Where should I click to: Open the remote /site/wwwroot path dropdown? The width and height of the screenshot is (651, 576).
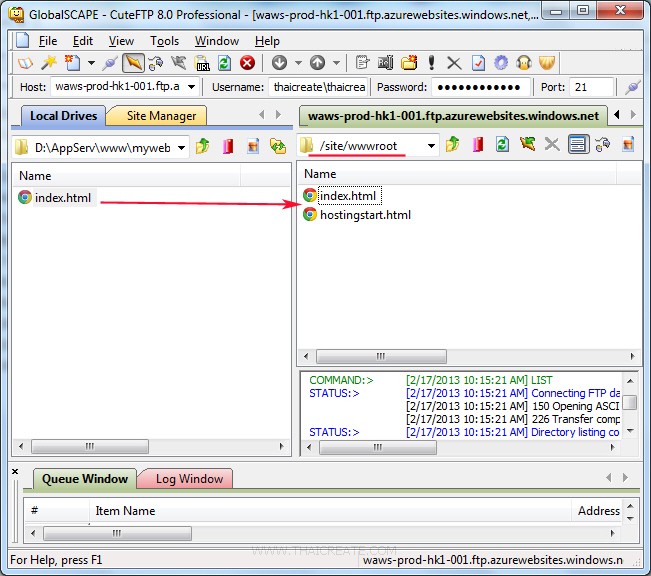tap(431, 145)
